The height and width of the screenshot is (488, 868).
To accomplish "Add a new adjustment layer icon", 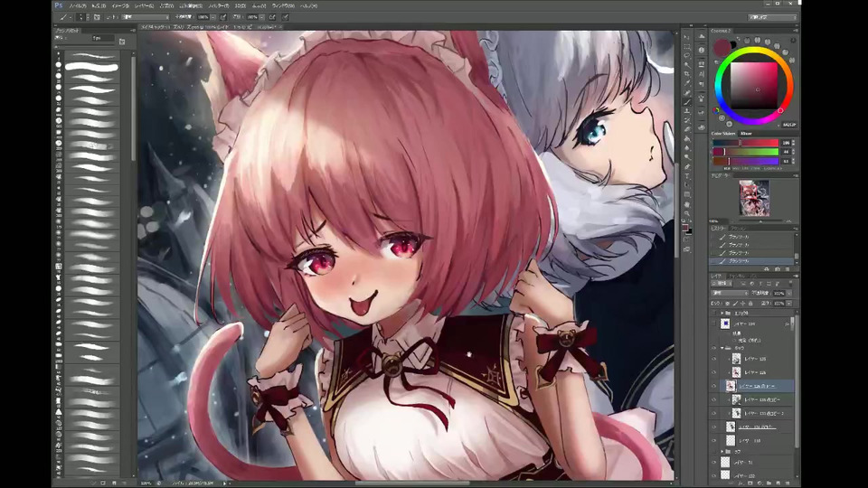I will 759,483.
